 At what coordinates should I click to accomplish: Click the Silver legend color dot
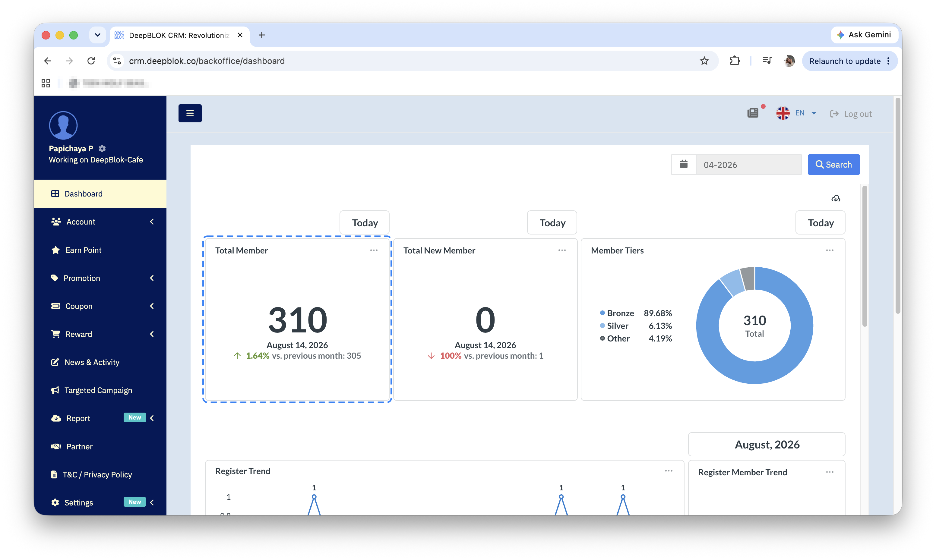(602, 325)
